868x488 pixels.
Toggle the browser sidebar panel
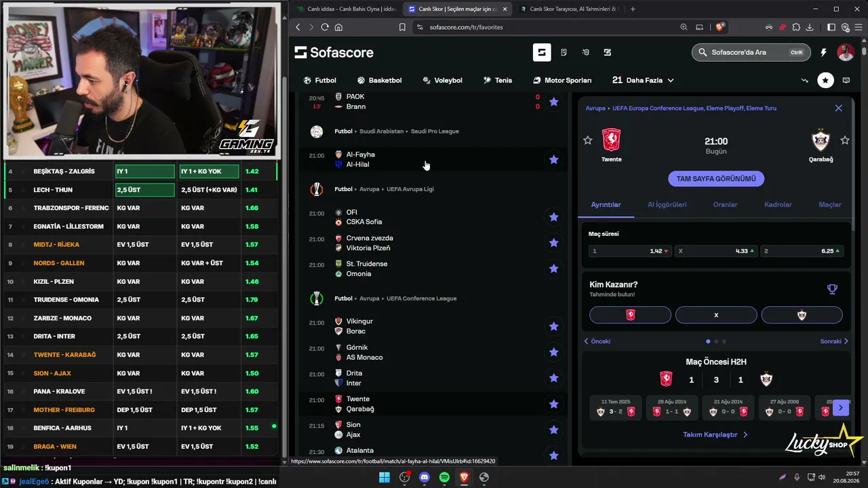click(x=831, y=27)
